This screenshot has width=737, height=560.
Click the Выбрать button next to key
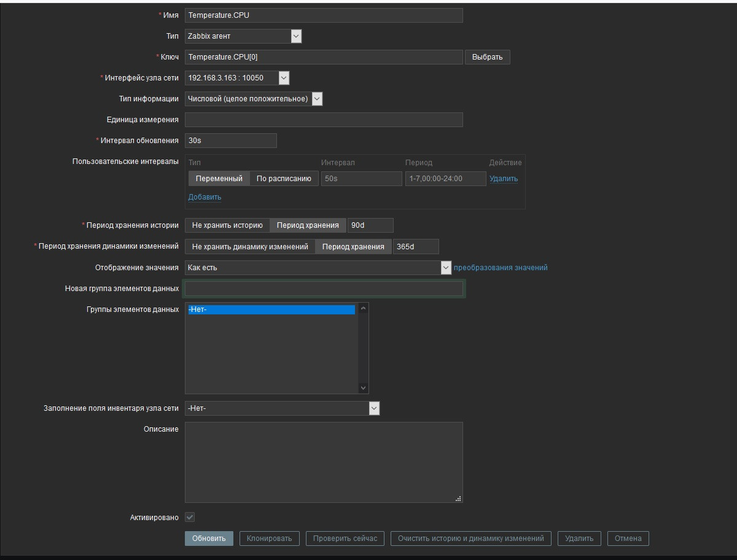[487, 57]
